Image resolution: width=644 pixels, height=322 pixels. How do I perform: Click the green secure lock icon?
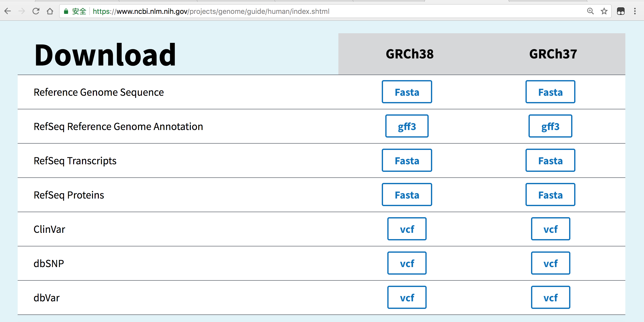(x=66, y=11)
